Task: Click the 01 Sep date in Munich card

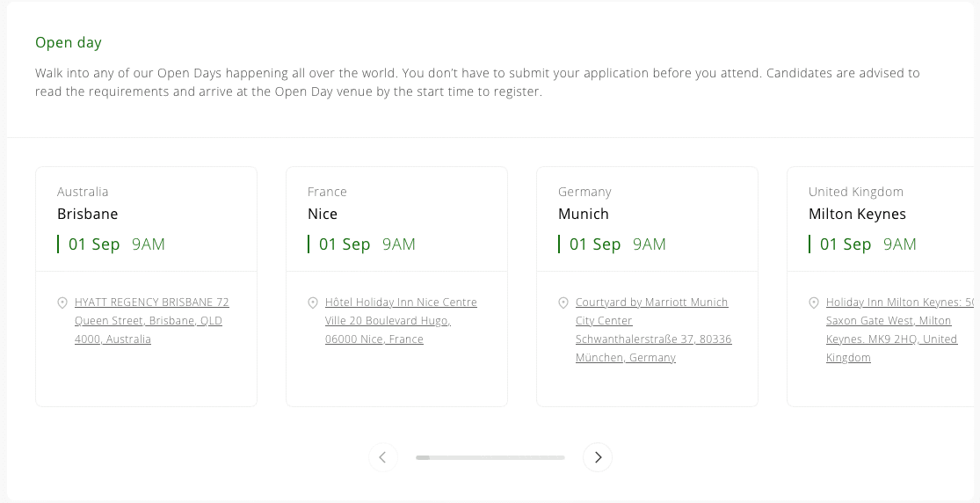Action: (595, 244)
